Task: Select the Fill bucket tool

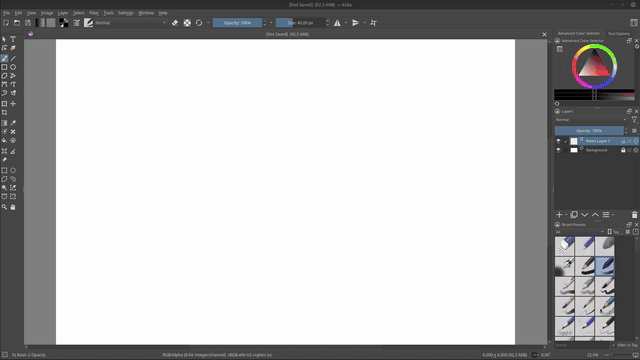Action: 4,140
